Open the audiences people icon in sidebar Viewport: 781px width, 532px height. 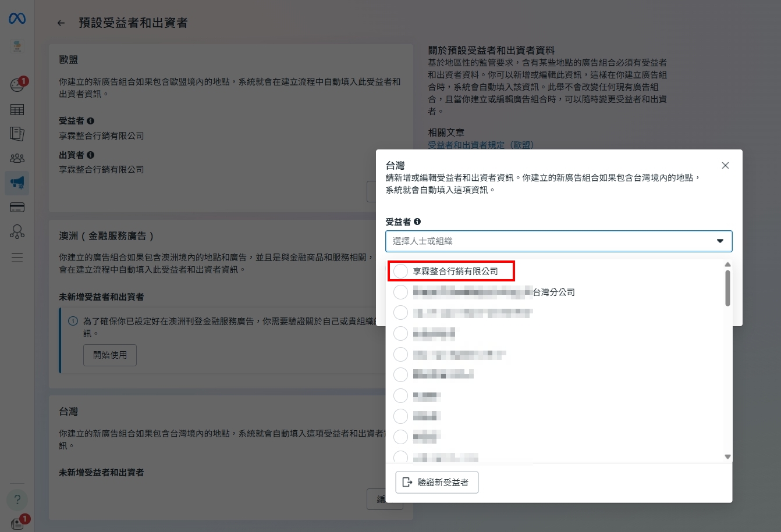pyautogui.click(x=17, y=158)
